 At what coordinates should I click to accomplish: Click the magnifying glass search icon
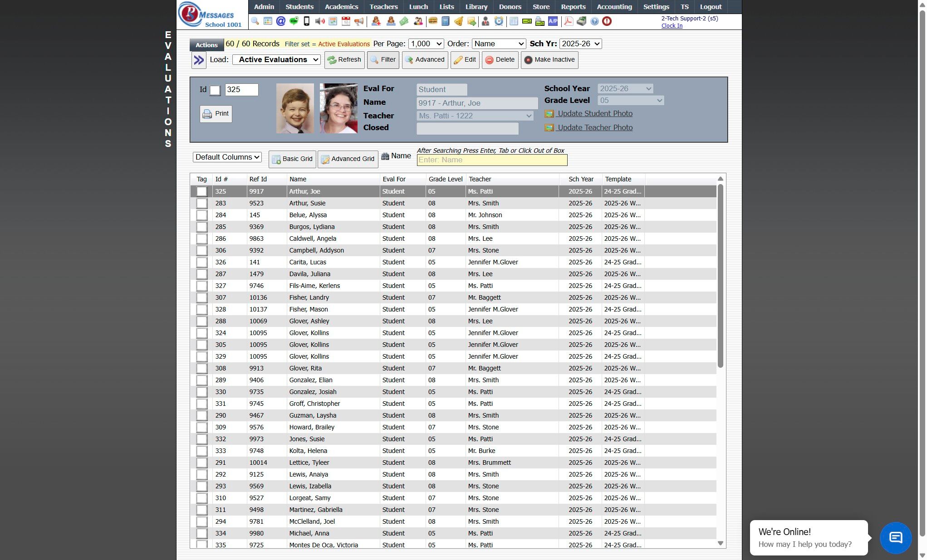(255, 21)
